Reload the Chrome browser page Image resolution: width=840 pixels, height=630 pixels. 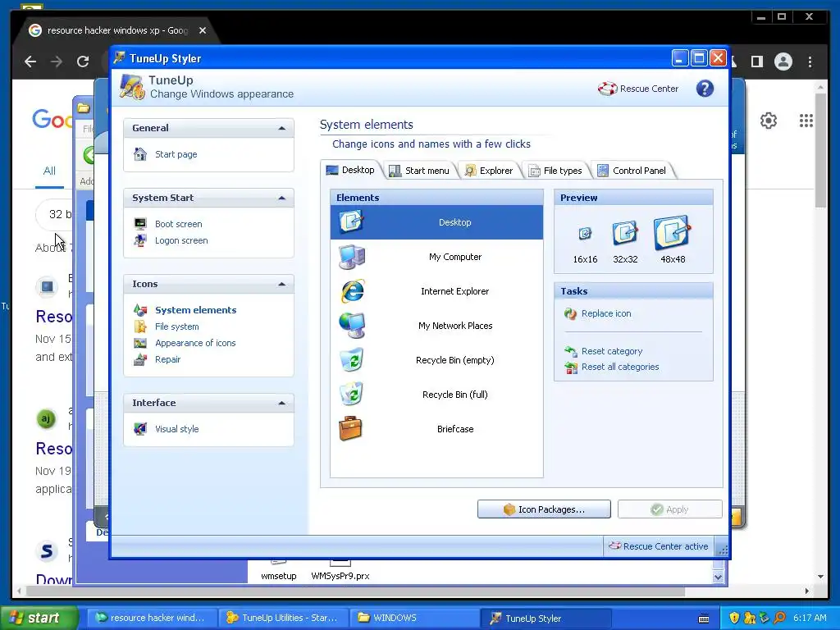coord(83,62)
